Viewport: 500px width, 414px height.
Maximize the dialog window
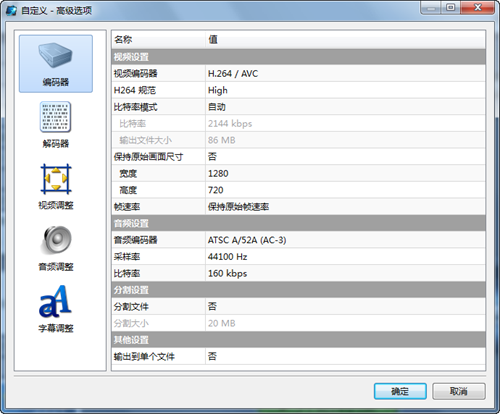click(451, 7)
